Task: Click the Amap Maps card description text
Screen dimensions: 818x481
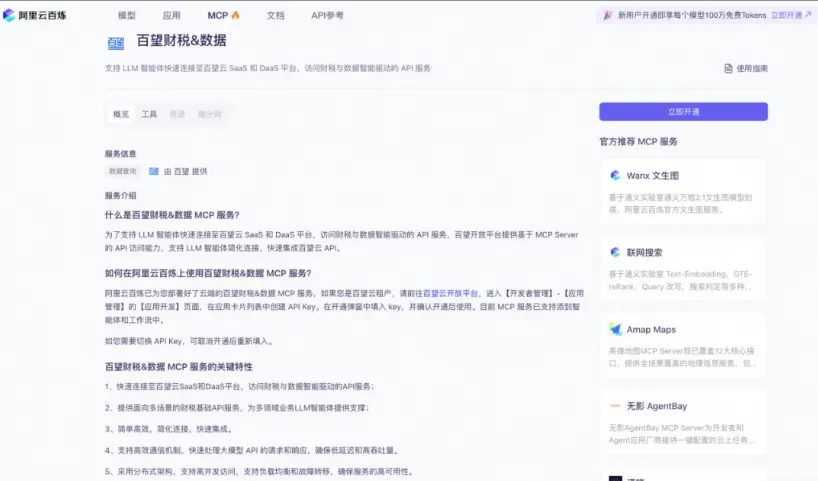Action: pyautogui.click(x=682, y=357)
